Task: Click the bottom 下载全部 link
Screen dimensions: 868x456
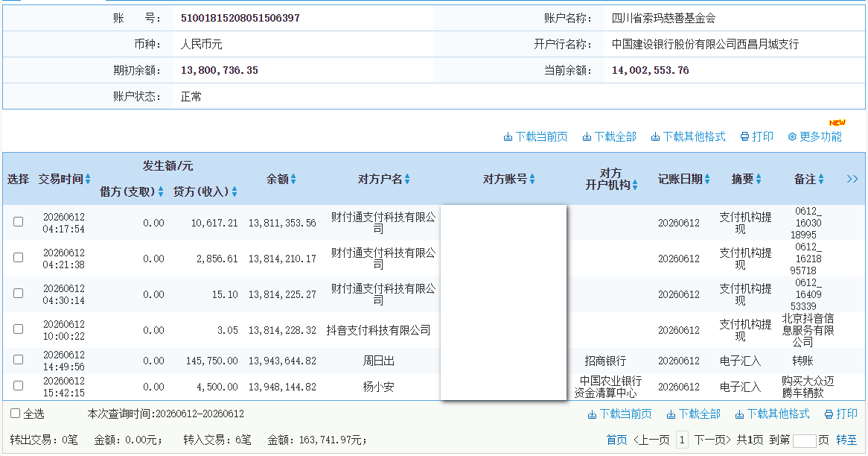Action: click(x=694, y=414)
